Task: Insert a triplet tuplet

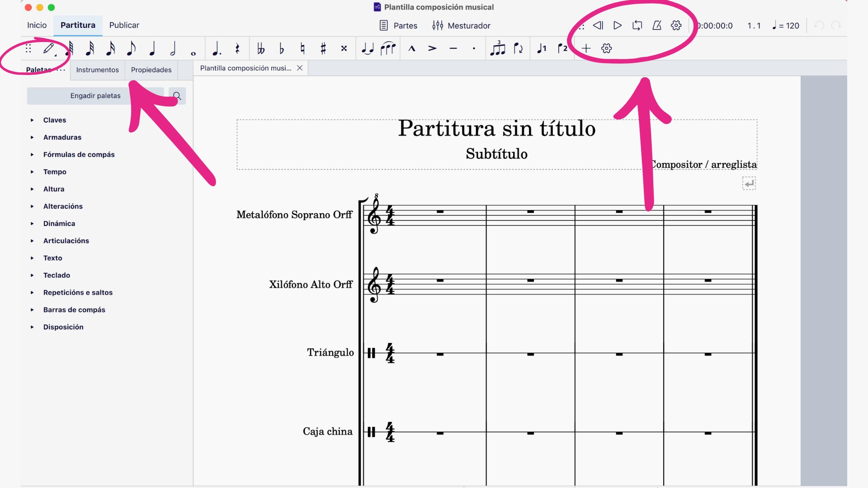Action: (497, 48)
